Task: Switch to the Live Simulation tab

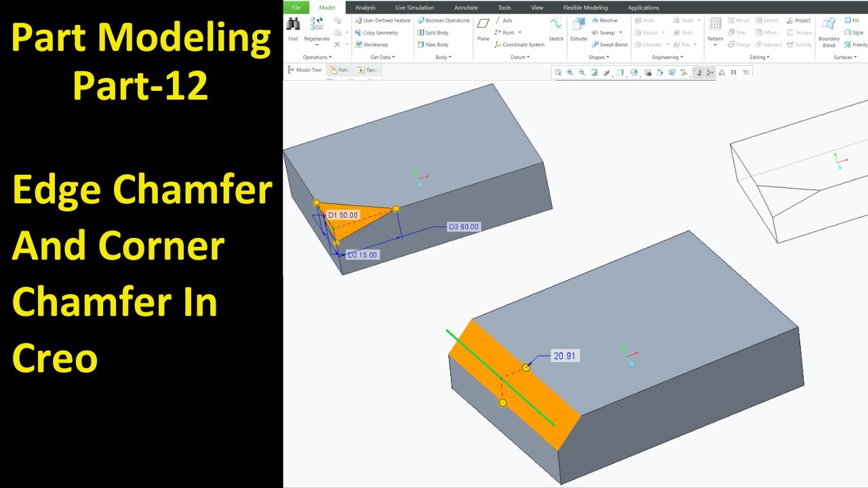Action: (414, 7)
